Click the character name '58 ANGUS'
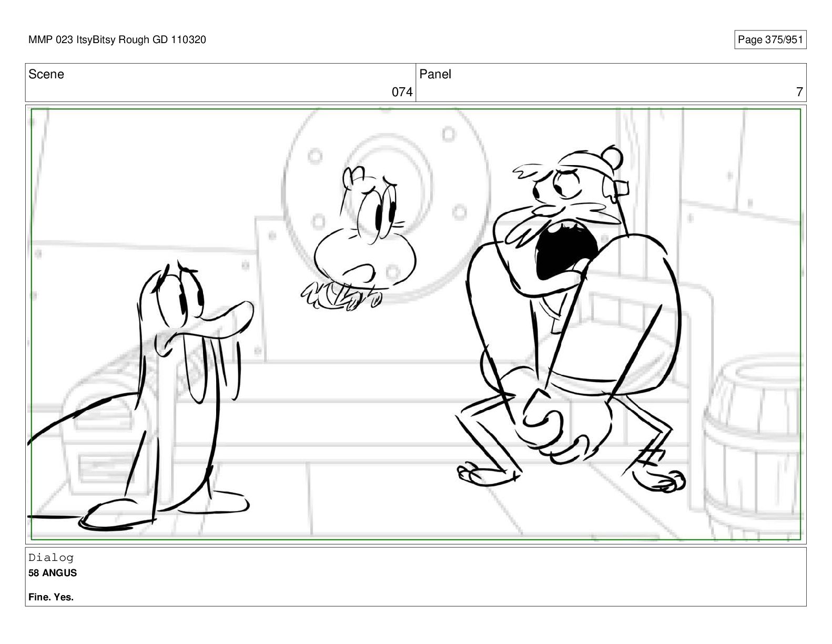832x644 pixels. click(53, 573)
